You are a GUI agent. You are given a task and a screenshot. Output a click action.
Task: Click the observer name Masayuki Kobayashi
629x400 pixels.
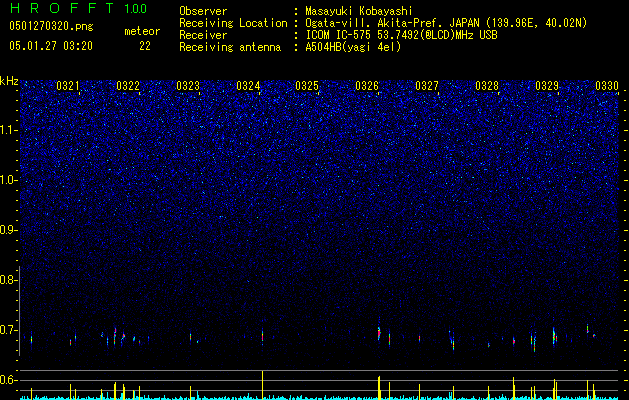tap(359, 11)
